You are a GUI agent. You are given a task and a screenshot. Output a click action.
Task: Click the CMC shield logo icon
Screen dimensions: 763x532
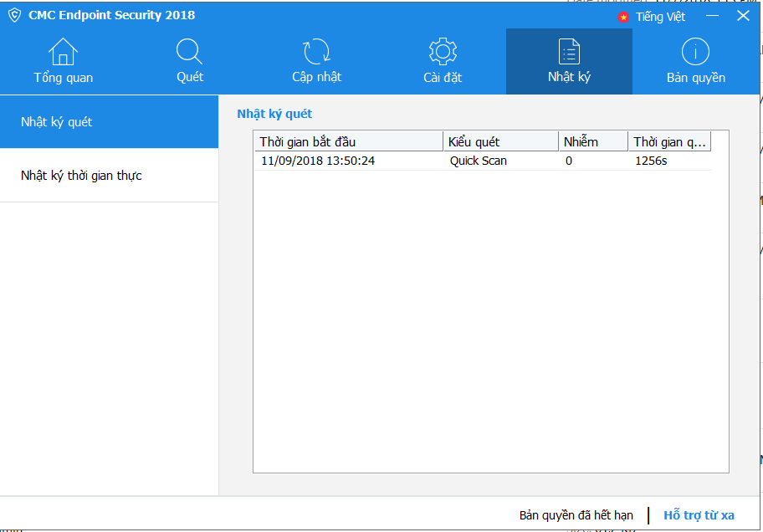pyautogui.click(x=14, y=15)
